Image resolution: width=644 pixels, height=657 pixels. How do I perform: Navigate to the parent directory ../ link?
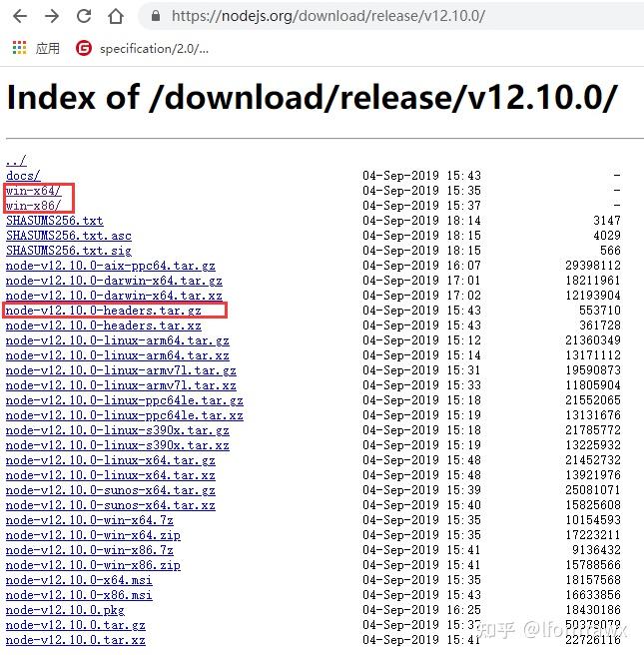[x=16, y=161]
